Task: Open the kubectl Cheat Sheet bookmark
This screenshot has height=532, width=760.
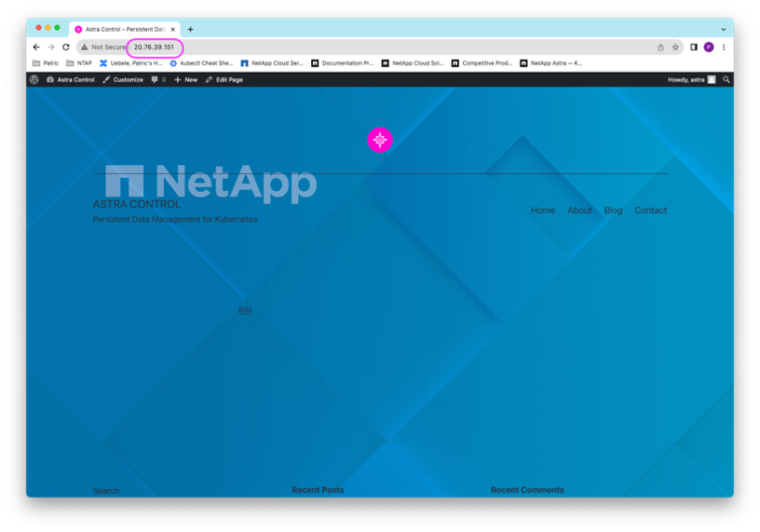Action: (x=201, y=63)
